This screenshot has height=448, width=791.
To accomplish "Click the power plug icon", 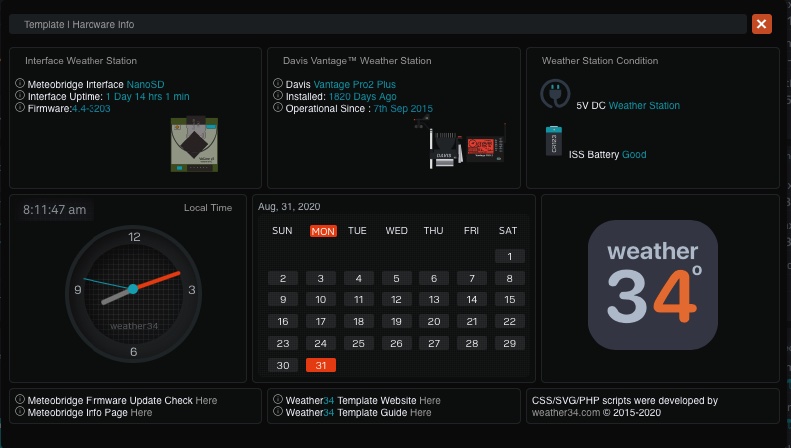I will point(555,93).
